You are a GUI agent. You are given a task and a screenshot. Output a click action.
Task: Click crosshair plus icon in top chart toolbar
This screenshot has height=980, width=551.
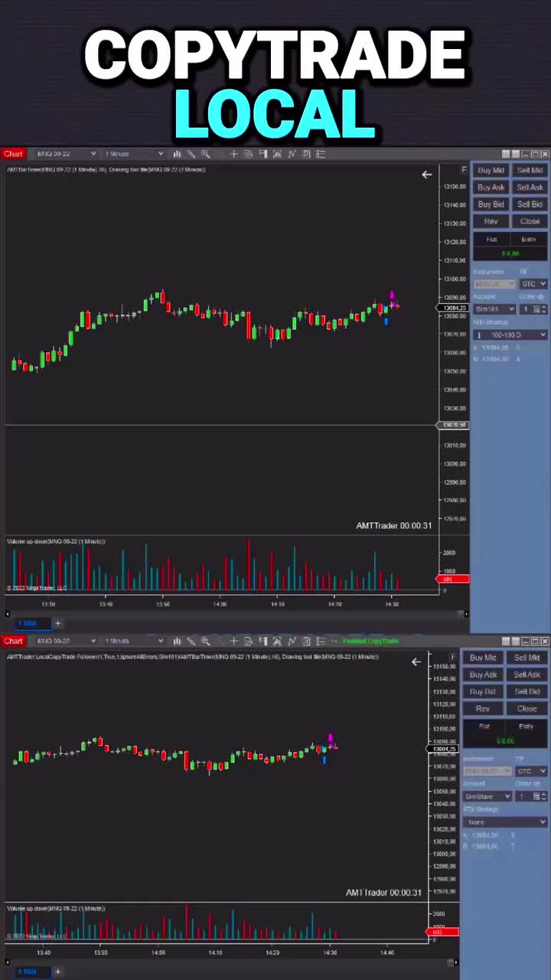[233, 154]
